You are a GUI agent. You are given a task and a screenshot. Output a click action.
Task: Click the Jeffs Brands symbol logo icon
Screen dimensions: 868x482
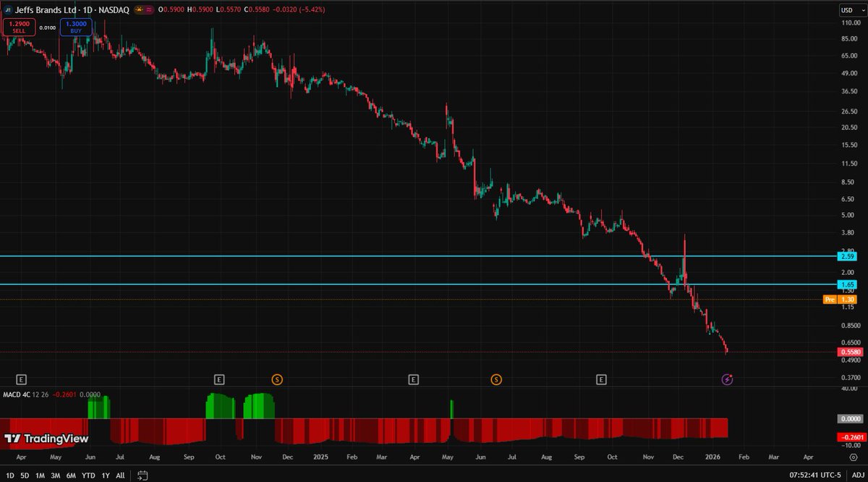click(8, 11)
